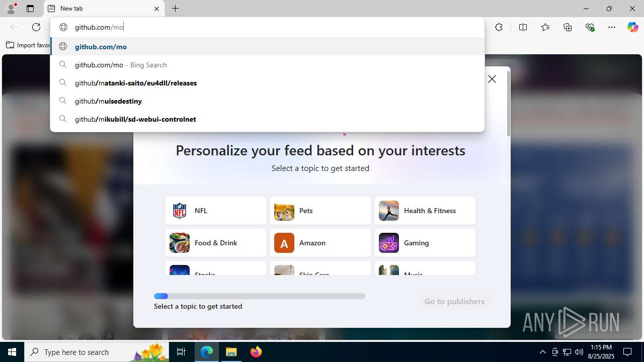
Task: Open Firefox taskbar icon
Action: pos(256,352)
